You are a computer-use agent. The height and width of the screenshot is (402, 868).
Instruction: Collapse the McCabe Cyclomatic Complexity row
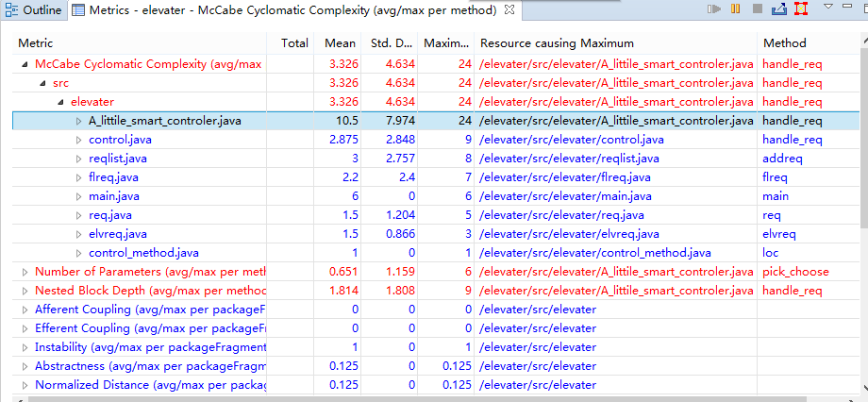25,64
